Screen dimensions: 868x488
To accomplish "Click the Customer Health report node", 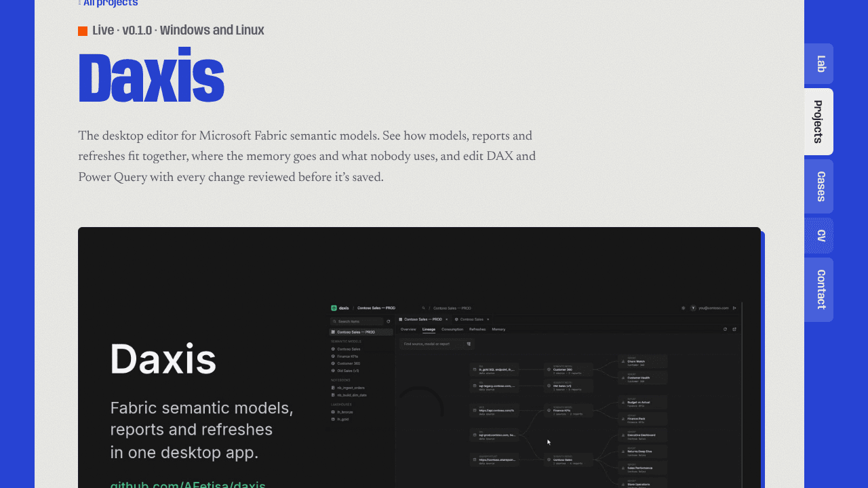I will (x=642, y=378).
